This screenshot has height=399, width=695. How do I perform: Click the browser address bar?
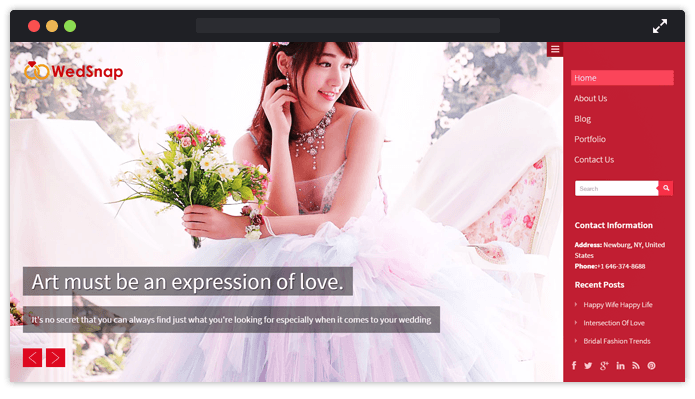tap(348, 26)
